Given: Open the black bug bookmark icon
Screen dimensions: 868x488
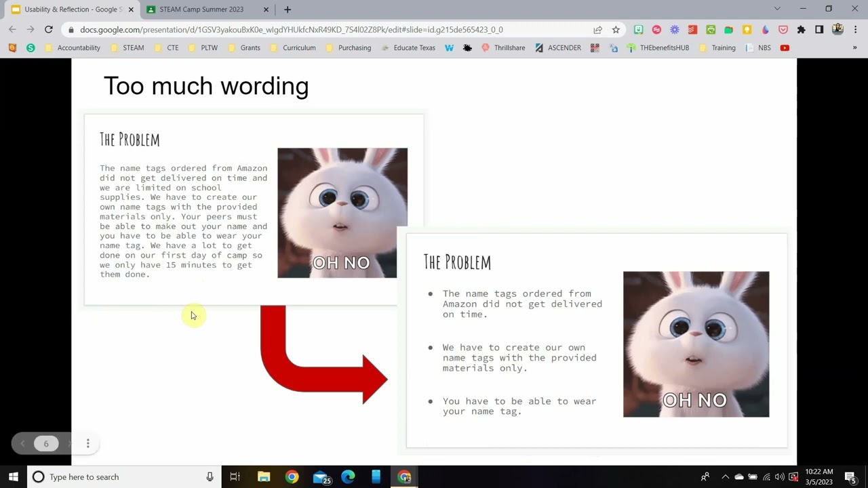Looking at the screenshot, I should (467, 48).
